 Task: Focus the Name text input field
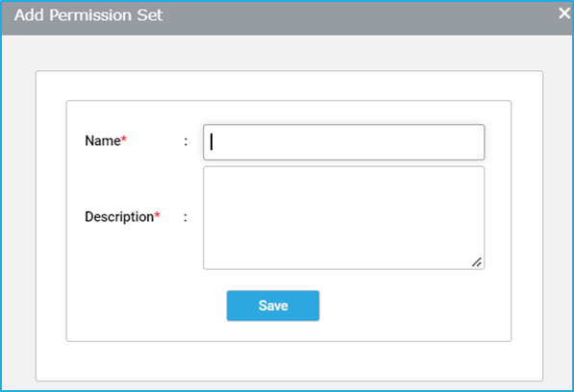pos(344,142)
